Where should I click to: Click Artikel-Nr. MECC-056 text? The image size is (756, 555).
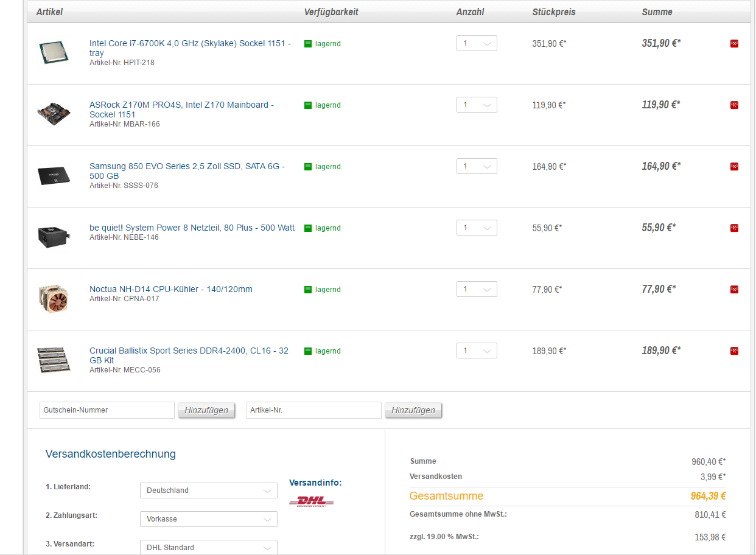125,370
